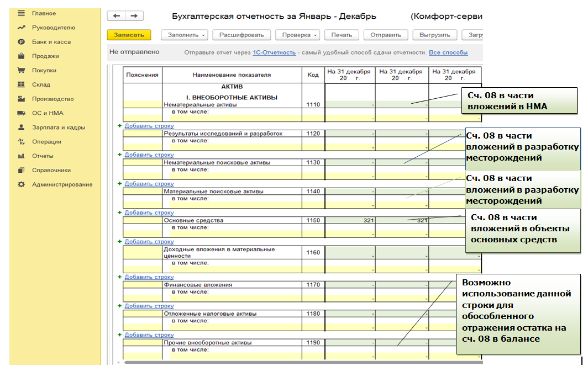588x377 pixels.
Task: Select first-column value cell for code 1110
Action: tap(350, 104)
